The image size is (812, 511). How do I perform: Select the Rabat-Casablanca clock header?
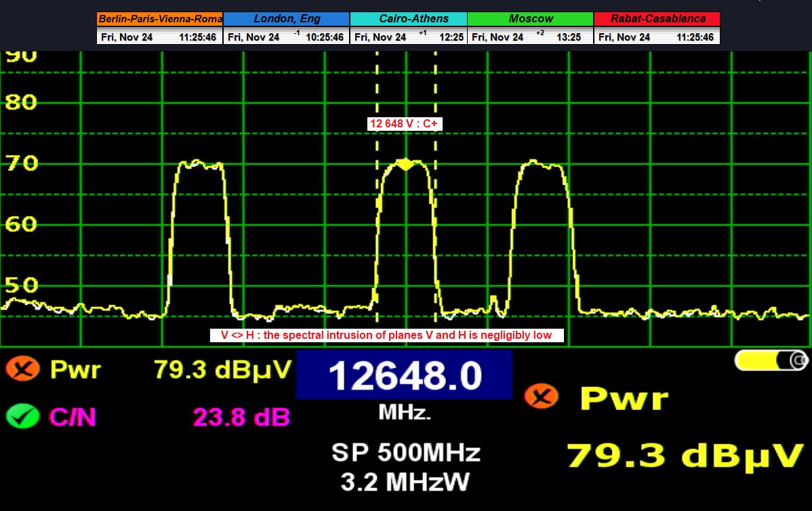(657, 19)
